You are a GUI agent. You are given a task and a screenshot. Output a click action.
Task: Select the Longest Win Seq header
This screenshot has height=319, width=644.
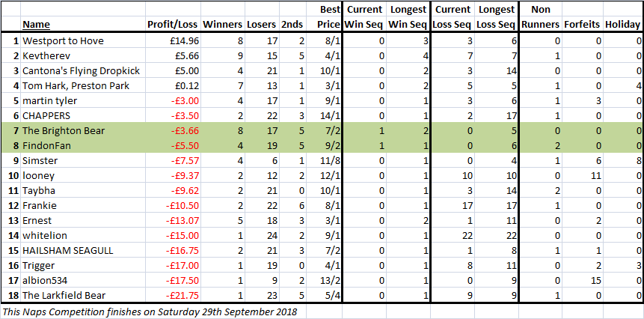408,17
